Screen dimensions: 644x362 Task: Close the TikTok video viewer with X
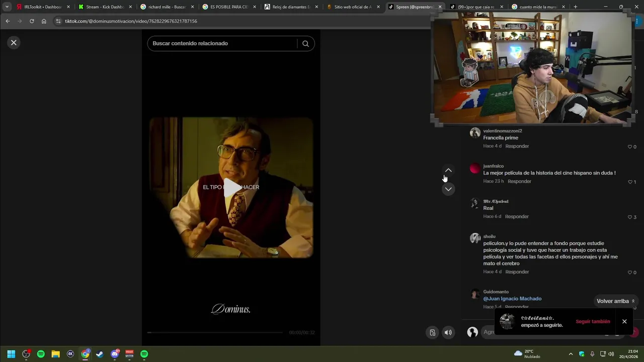click(x=14, y=43)
